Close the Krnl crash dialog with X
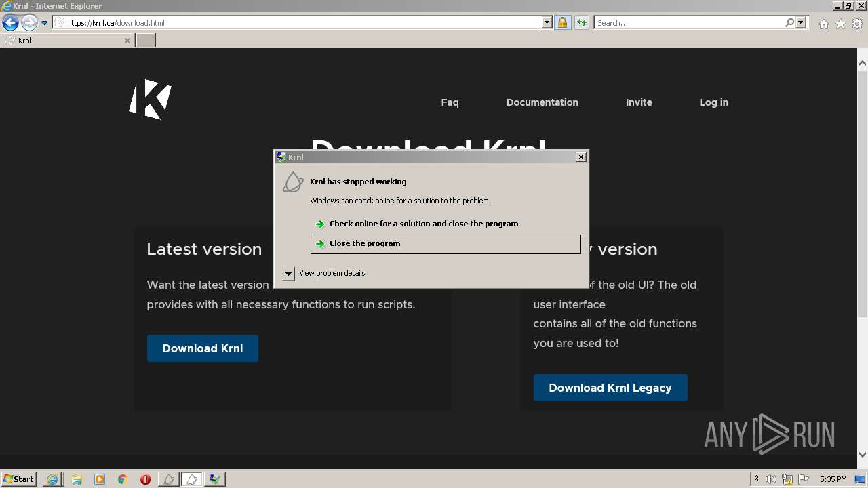Image resolution: width=868 pixels, height=488 pixels. [x=581, y=157]
